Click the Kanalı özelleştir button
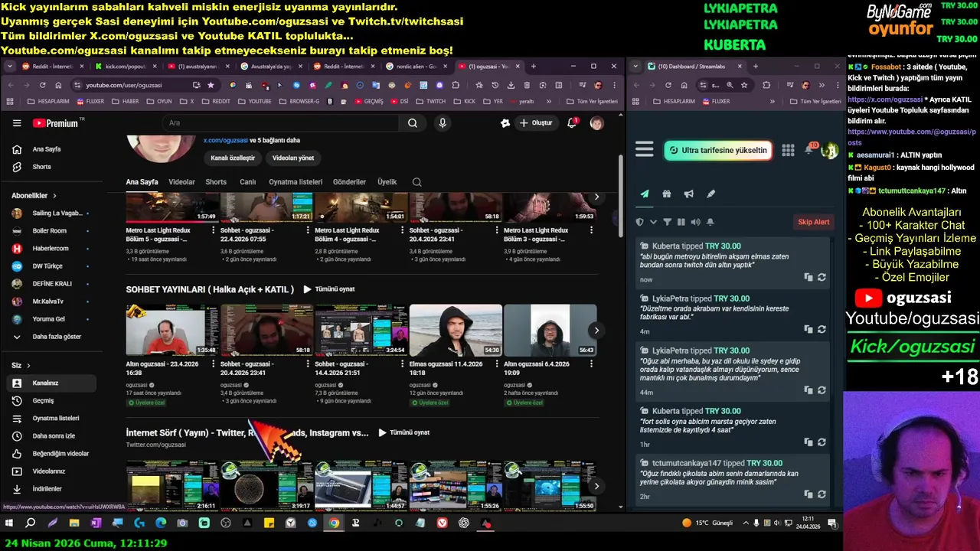This screenshot has width=980, height=551. pos(233,158)
